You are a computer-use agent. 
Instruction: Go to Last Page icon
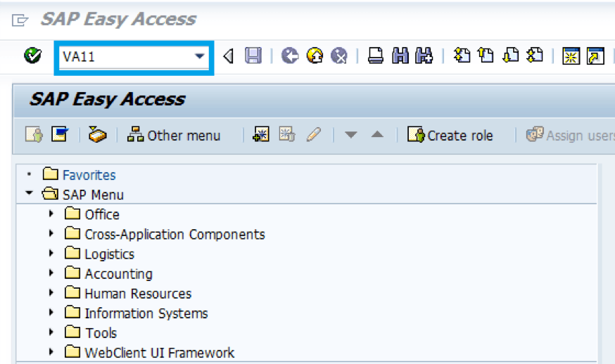pos(535,56)
